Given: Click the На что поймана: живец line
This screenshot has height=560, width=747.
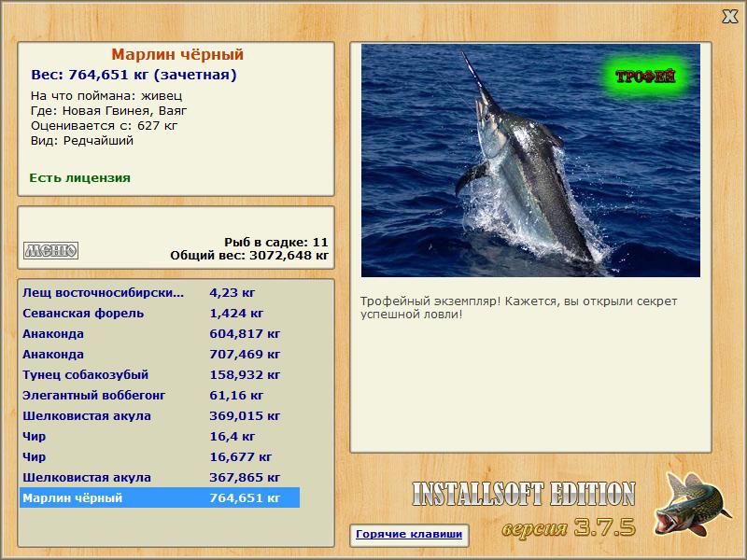Looking at the screenshot, I should click(x=106, y=96).
